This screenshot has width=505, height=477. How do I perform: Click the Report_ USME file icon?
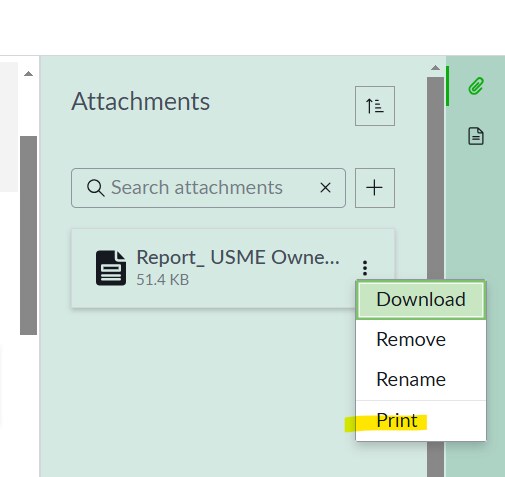pos(111,268)
